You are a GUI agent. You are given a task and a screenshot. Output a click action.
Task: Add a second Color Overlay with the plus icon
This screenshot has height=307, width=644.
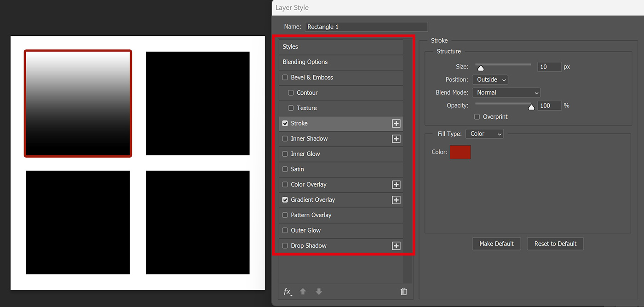pos(396,184)
